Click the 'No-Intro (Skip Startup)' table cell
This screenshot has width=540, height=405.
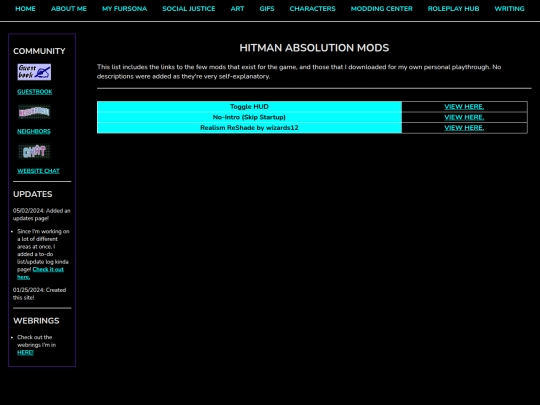point(249,117)
